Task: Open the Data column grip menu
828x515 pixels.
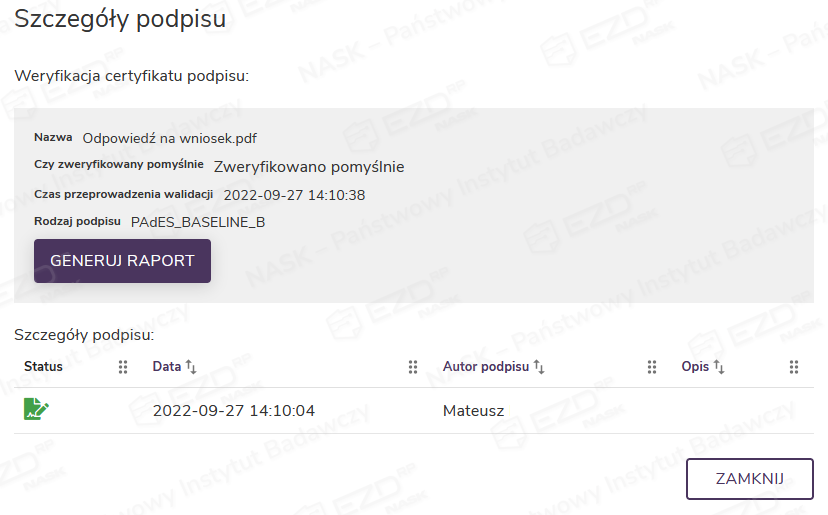Action: pyautogui.click(x=413, y=367)
